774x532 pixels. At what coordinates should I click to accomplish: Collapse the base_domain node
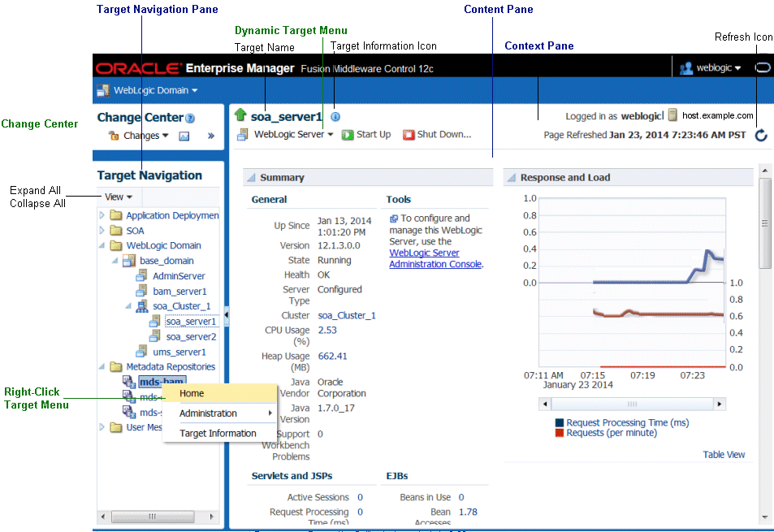click(115, 261)
